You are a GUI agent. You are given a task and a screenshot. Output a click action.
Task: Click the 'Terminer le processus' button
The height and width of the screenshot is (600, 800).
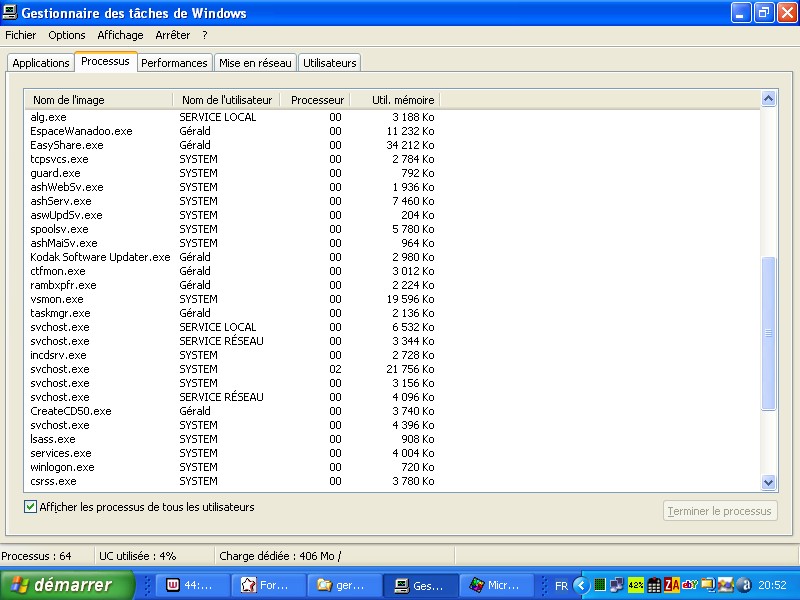coord(720,511)
